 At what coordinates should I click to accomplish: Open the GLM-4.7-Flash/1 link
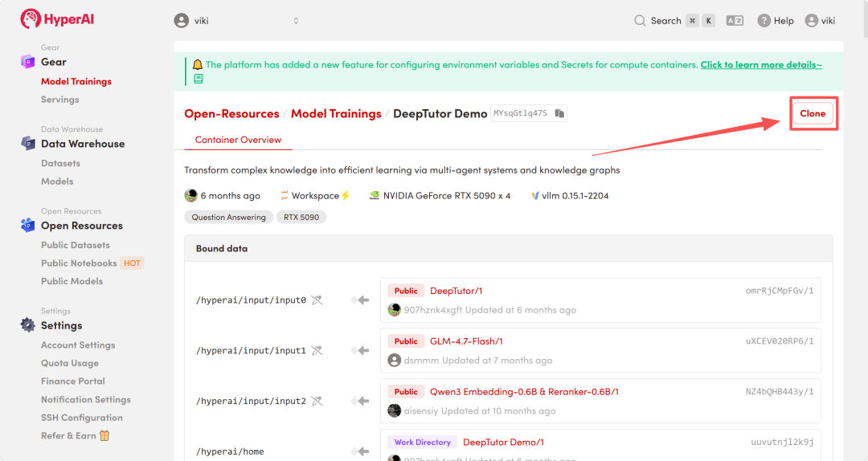click(x=467, y=341)
